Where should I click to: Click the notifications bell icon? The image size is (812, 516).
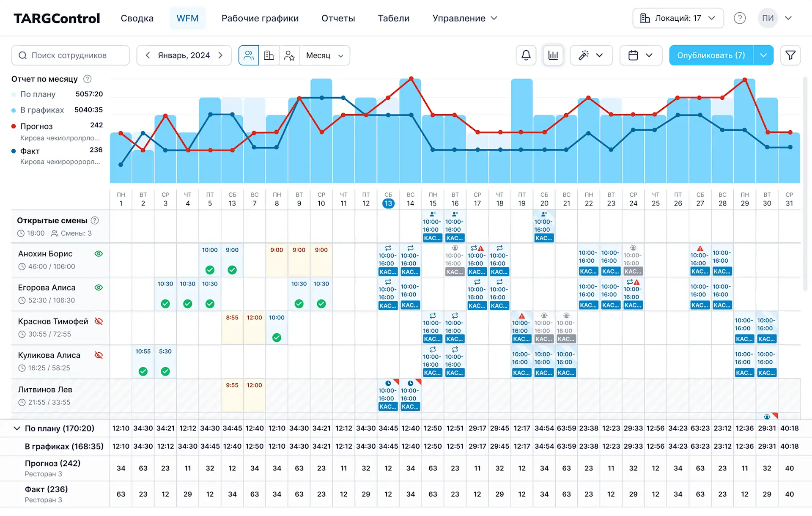(x=526, y=55)
